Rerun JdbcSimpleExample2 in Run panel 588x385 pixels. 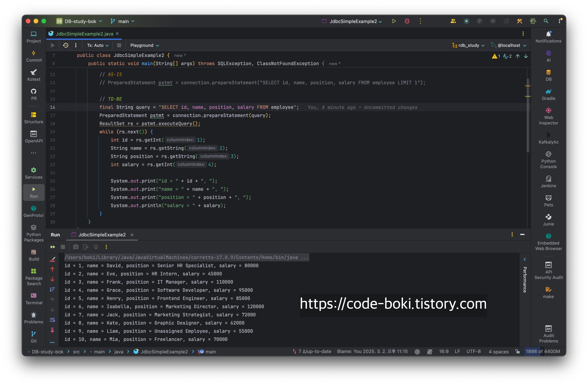[x=53, y=247]
